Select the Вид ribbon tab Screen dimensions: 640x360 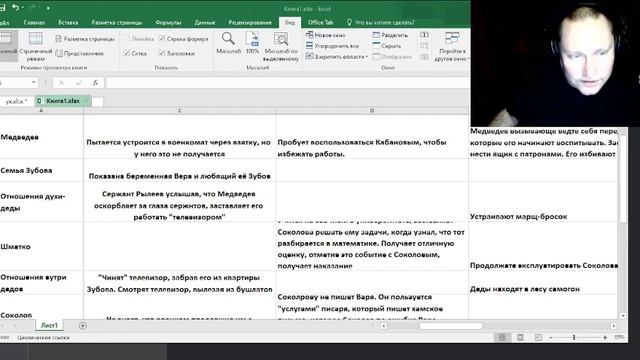pyautogui.click(x=290, y=22)
